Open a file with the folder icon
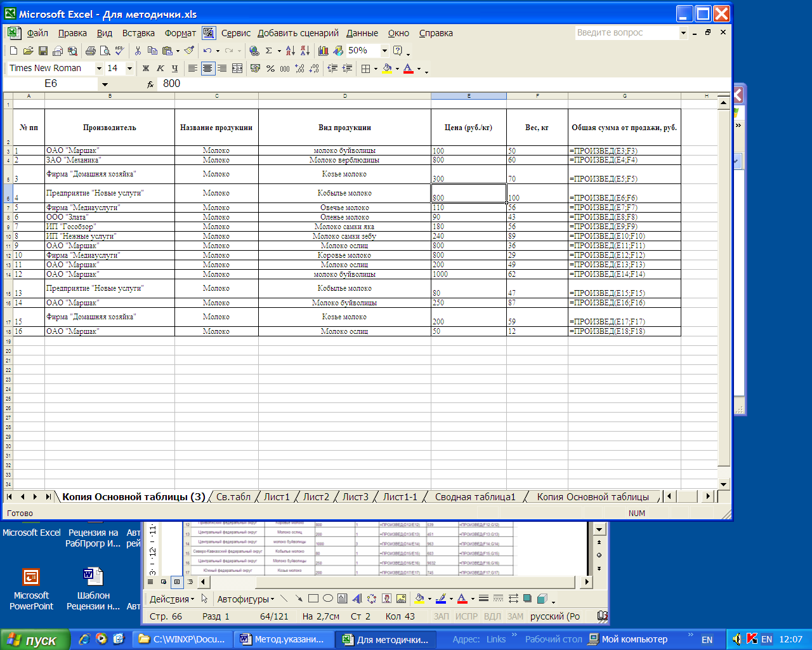 click(28, 51)
